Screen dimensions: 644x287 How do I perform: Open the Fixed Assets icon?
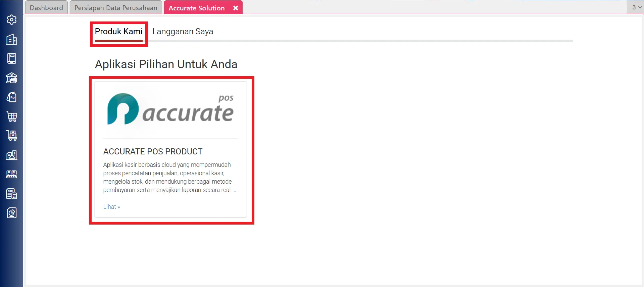tap(11, 155)
